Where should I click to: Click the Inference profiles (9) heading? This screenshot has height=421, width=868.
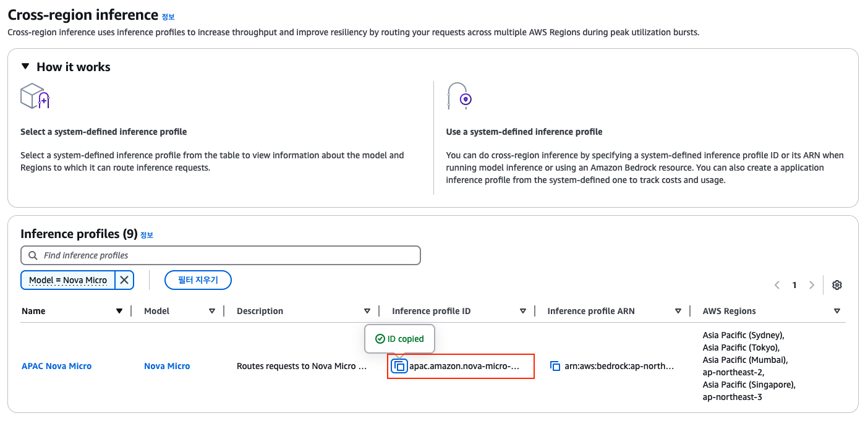tap(79, 234)
